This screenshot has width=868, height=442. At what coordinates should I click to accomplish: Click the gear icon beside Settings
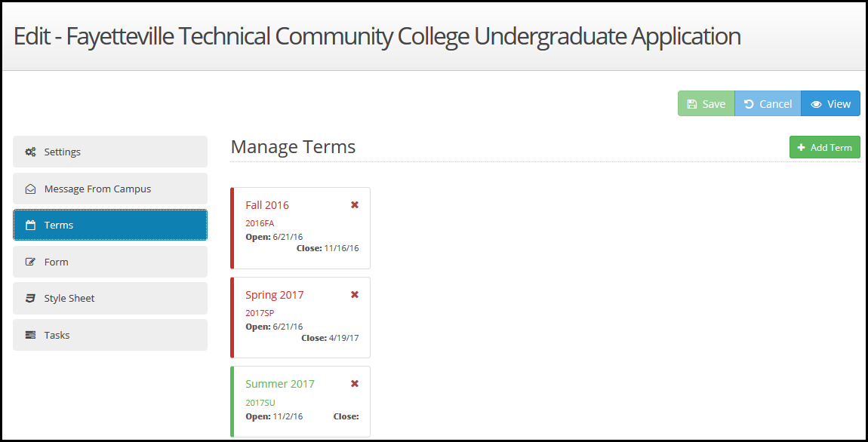click(30, 152)
